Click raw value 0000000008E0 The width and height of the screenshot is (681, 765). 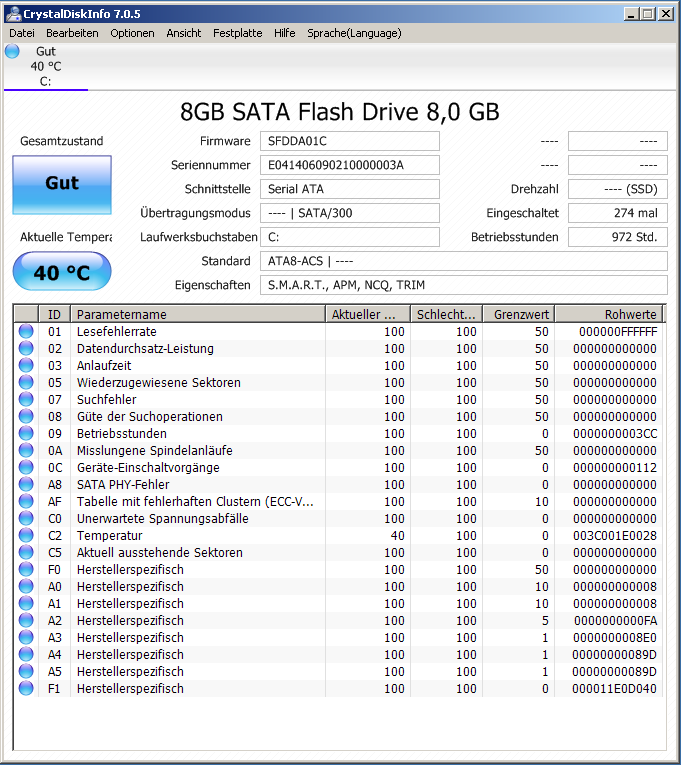coord(615,637)
